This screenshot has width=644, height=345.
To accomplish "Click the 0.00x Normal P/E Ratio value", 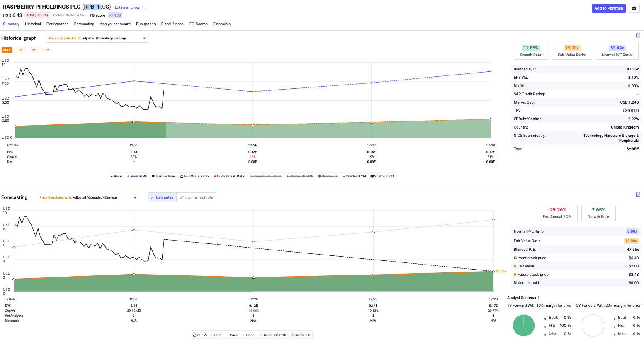I will point(632,231).
